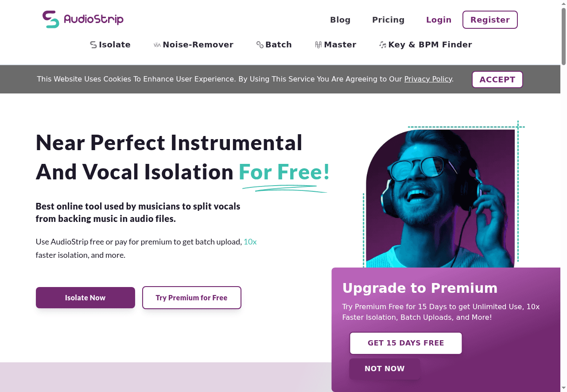Image resolution: width=567 pixels, height=392 pixels.
Task: Click the Key & BPM Finder music note icon
Action: [383, 45]
